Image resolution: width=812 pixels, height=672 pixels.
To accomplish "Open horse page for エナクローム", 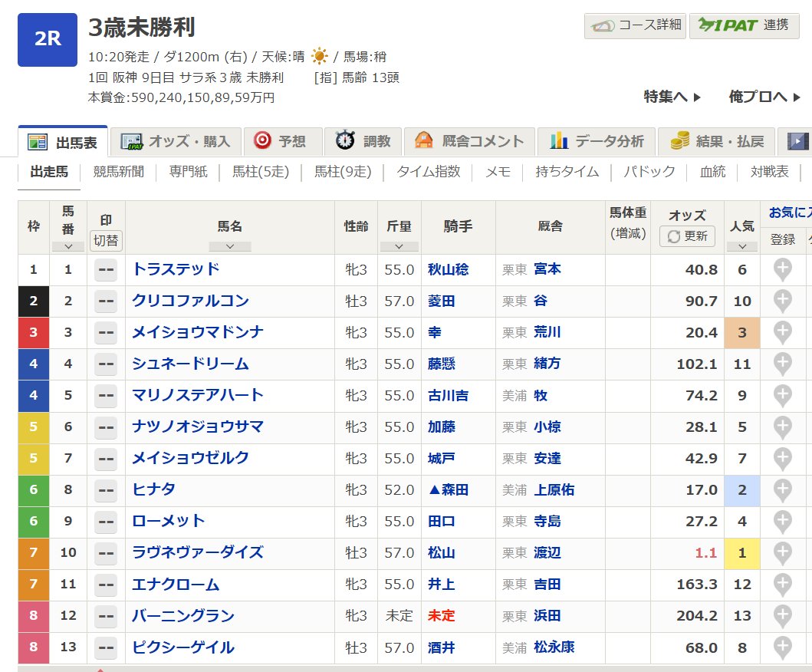I will click(176, 584).
